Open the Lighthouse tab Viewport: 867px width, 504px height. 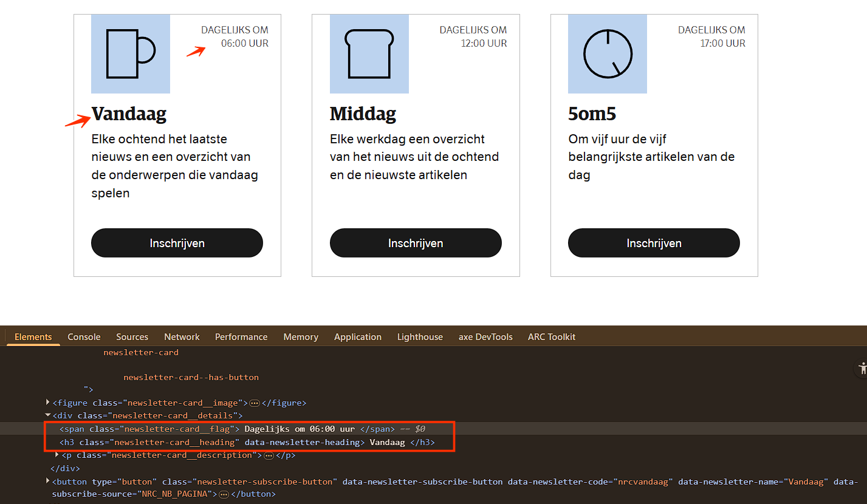(420, 337)
